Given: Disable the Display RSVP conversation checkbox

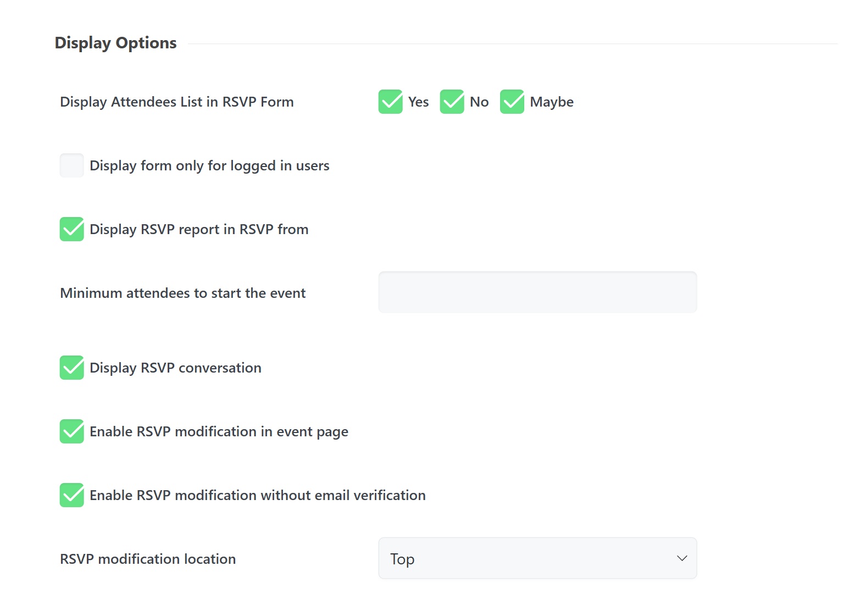Looking at the screenshot, I should [x=72, y=368].
